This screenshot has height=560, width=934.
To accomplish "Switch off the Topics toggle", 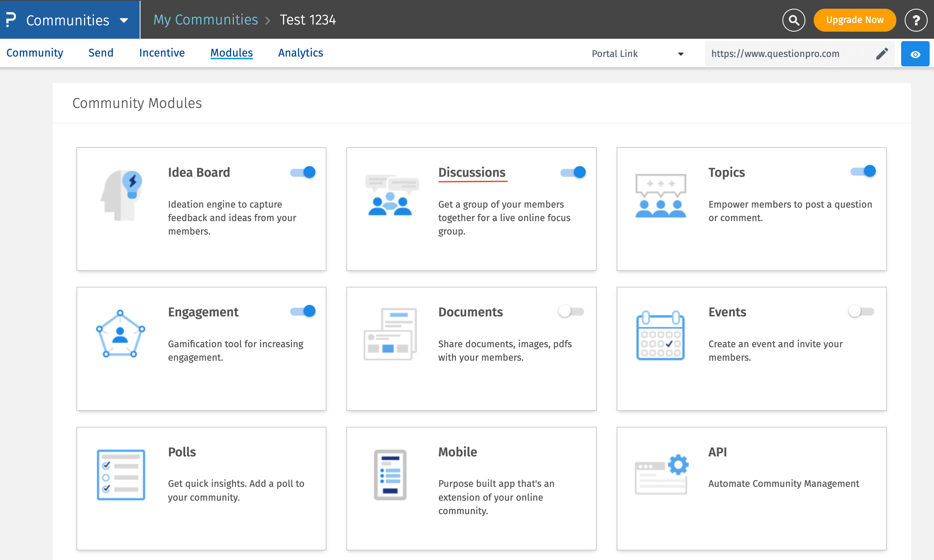I will coord(863,171).
